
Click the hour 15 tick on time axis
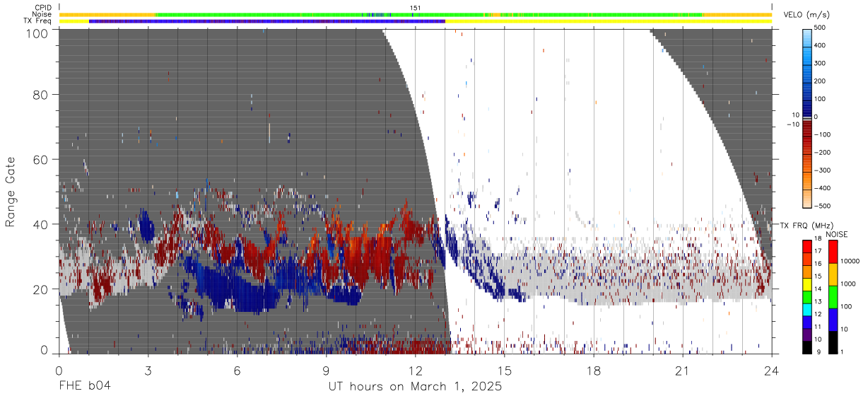[x=504, y=370]
